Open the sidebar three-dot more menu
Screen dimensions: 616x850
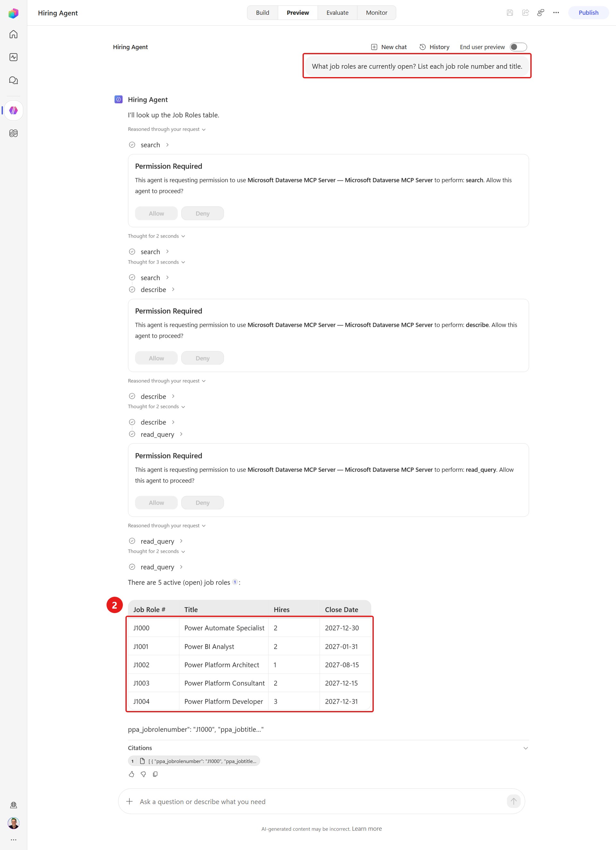(13, 839)
